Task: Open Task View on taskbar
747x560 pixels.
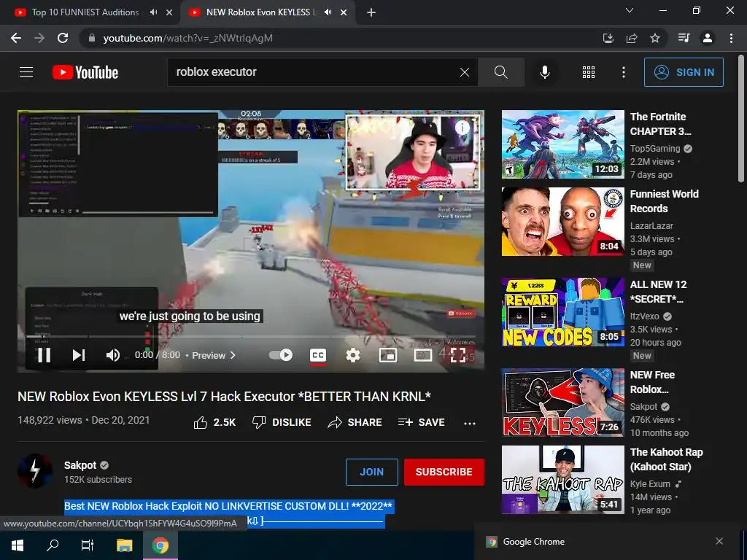Action: [88, 545]
